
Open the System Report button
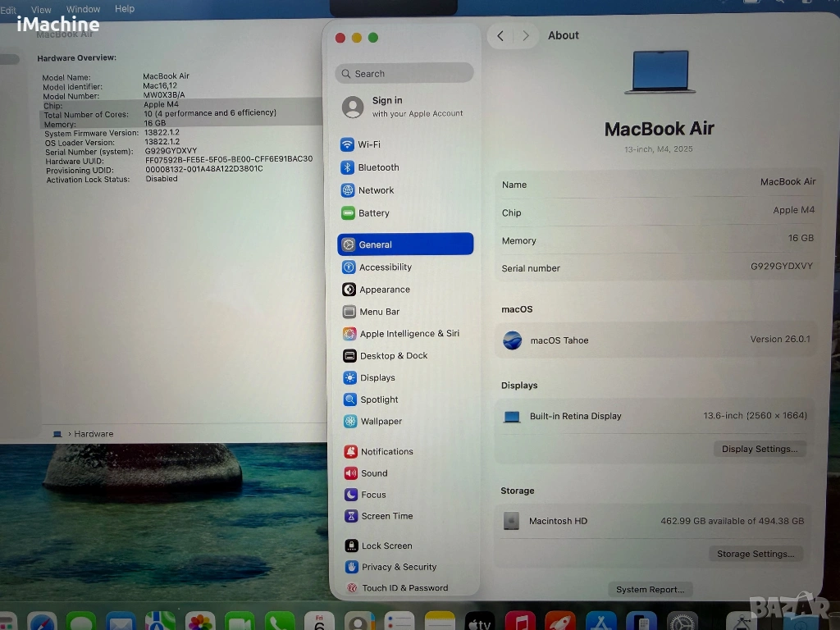click(x=650, y=589)
